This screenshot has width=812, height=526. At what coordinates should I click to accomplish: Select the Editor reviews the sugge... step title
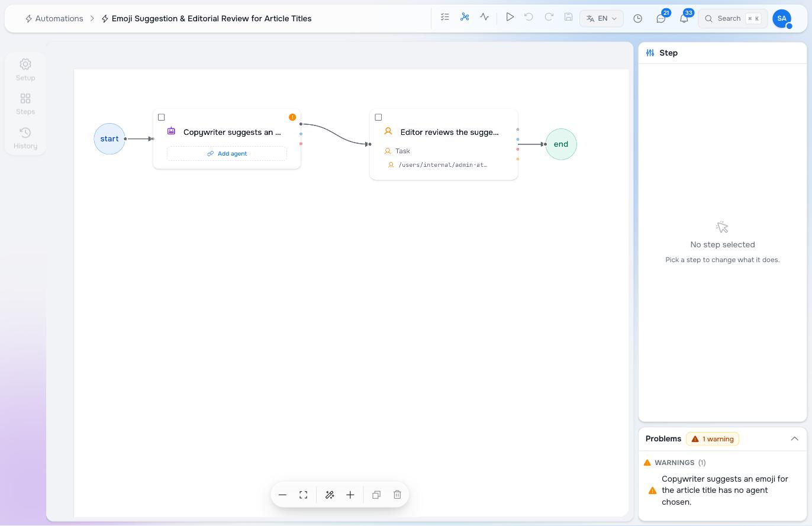(449, 132)
